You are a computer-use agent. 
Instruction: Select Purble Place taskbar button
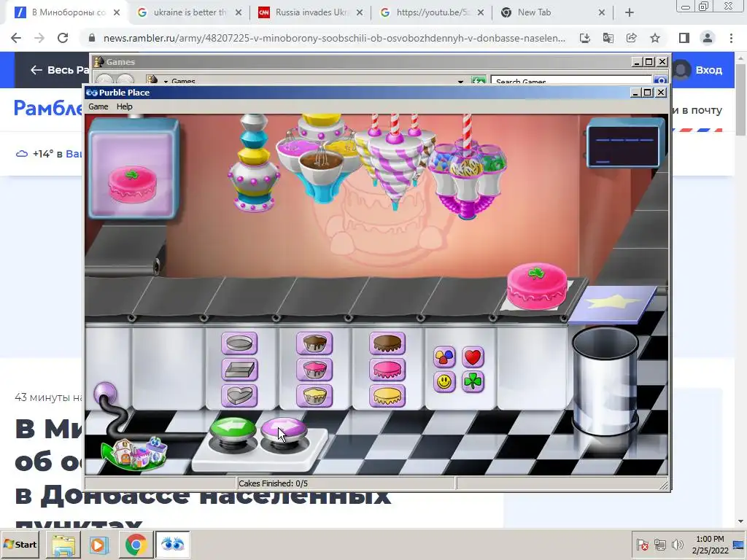click(x=172, y=544)
